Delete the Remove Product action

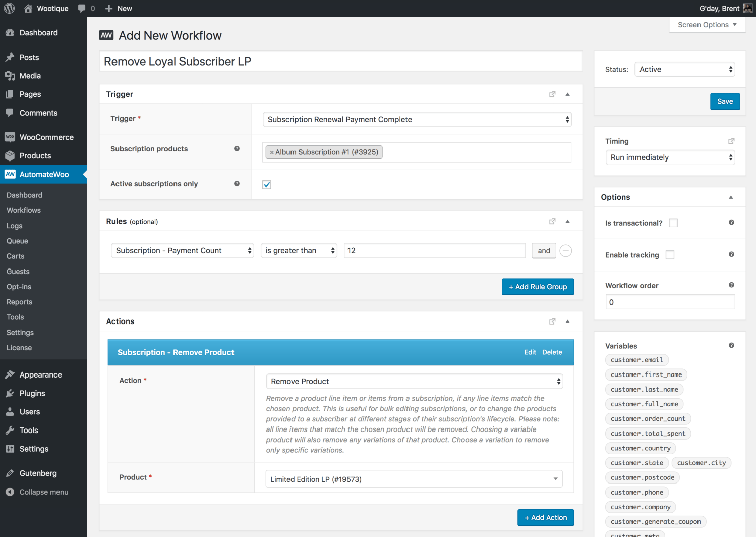pos(552,352)
